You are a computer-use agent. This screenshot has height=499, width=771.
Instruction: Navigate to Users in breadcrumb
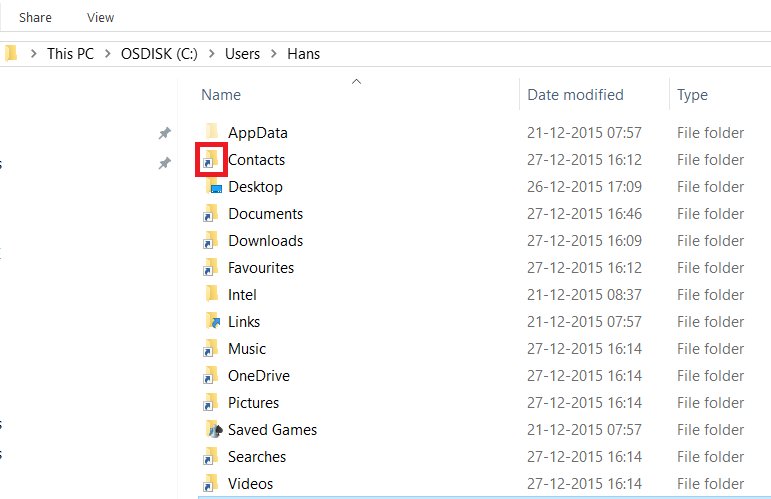pos(242,54)
